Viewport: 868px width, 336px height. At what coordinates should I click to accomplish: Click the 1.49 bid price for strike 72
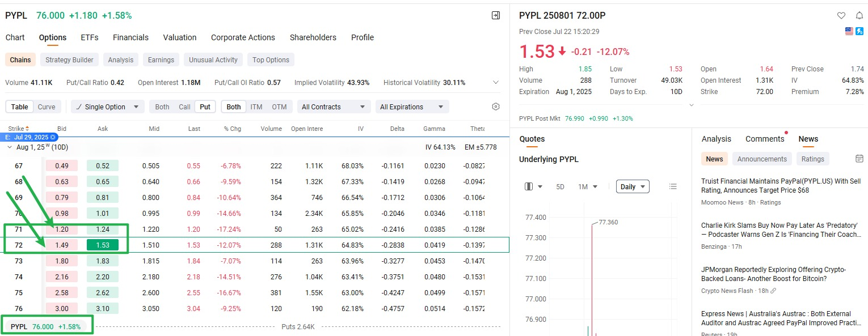point(62,245)
